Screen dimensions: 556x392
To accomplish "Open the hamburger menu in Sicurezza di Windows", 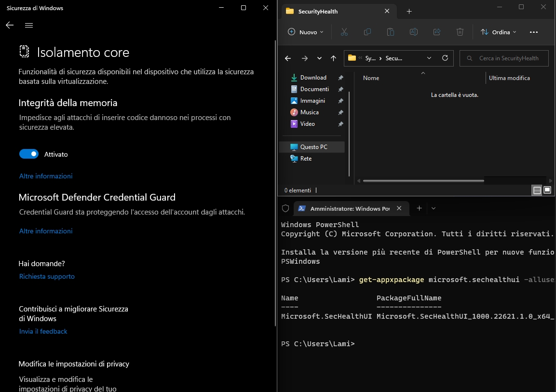I will pyautogui.click(x=29, y=25).
